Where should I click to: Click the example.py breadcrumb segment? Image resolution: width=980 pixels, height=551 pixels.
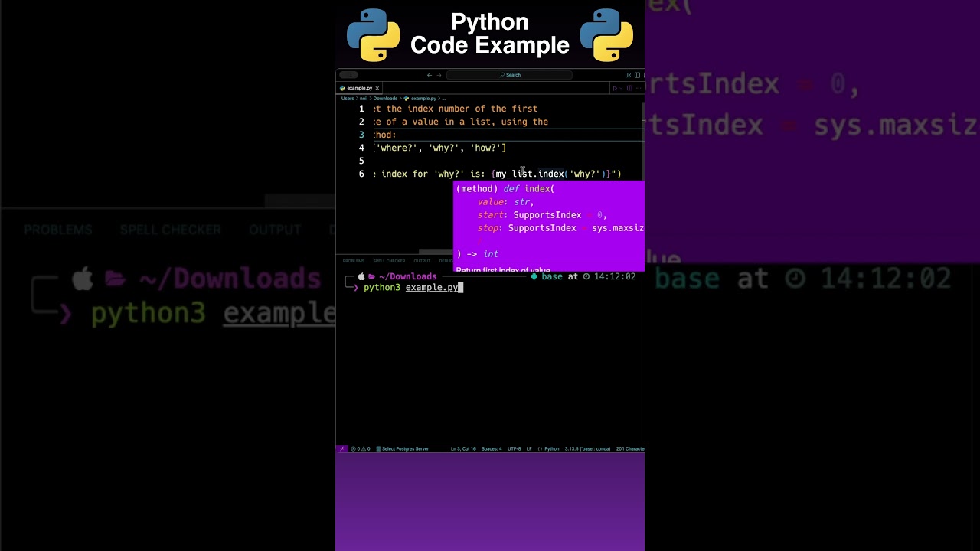coord(420,99)
